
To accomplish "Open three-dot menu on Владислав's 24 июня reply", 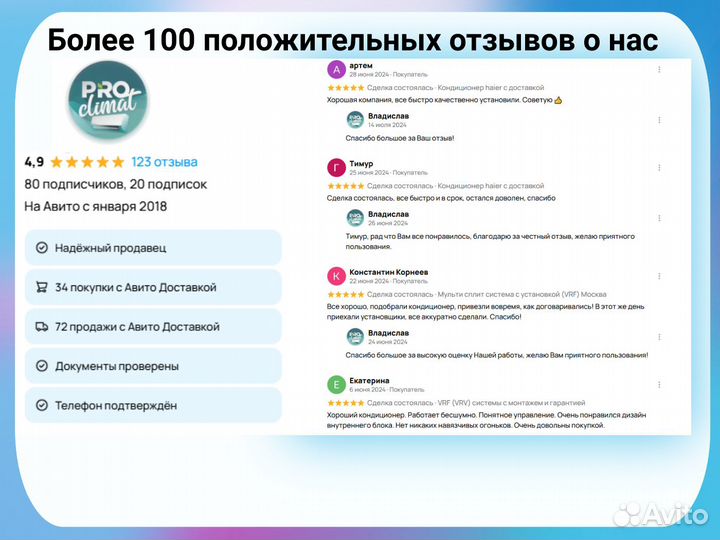I will [659, 337].
